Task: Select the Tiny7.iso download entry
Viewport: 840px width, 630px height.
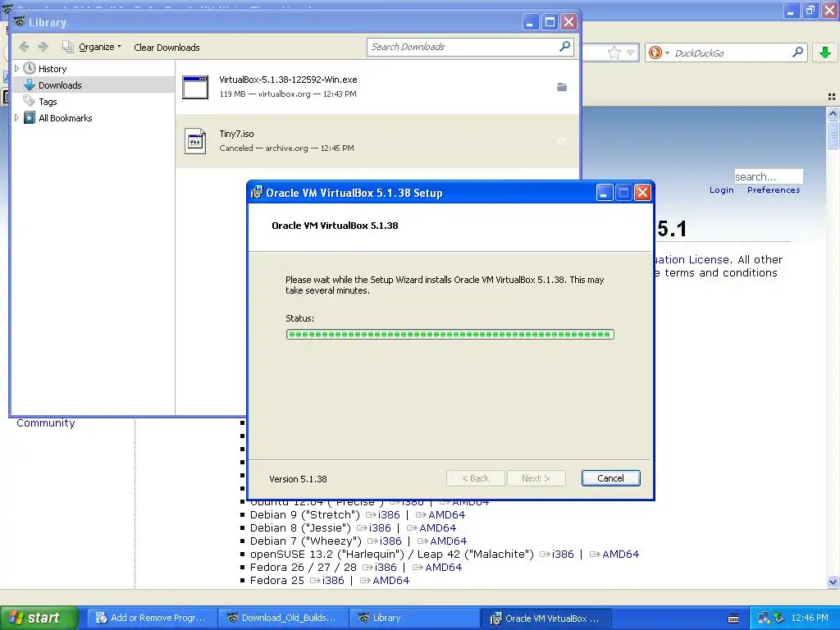Action: click(377, 141)
